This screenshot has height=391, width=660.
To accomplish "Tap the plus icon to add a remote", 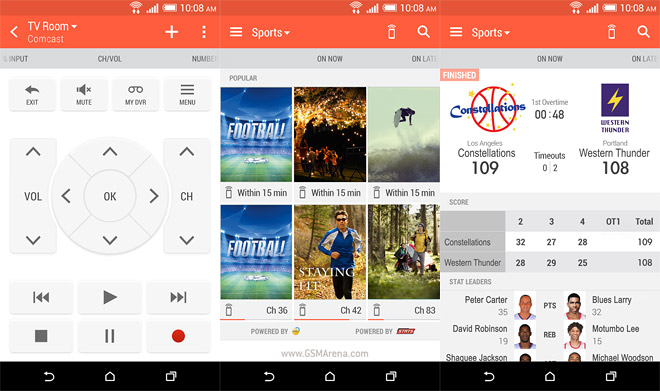I will click(171, 32).
